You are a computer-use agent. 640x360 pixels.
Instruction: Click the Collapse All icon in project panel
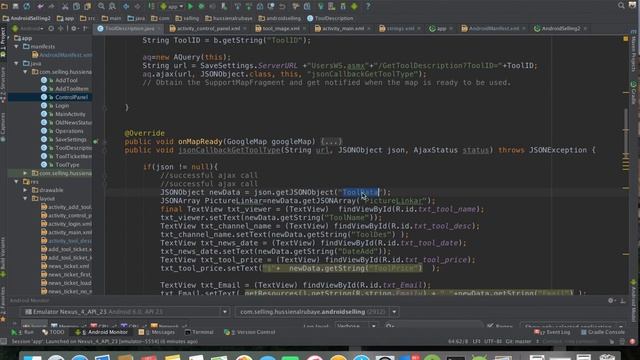(60, 29)
